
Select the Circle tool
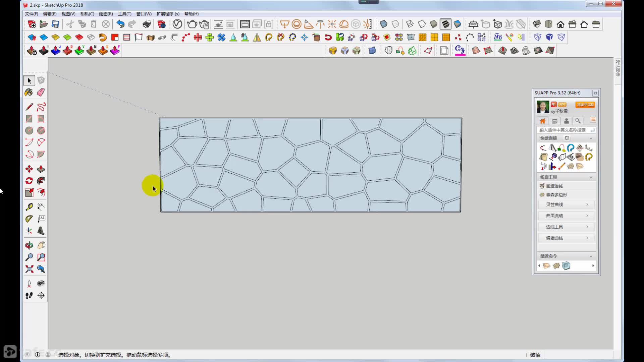pos(29,130)
